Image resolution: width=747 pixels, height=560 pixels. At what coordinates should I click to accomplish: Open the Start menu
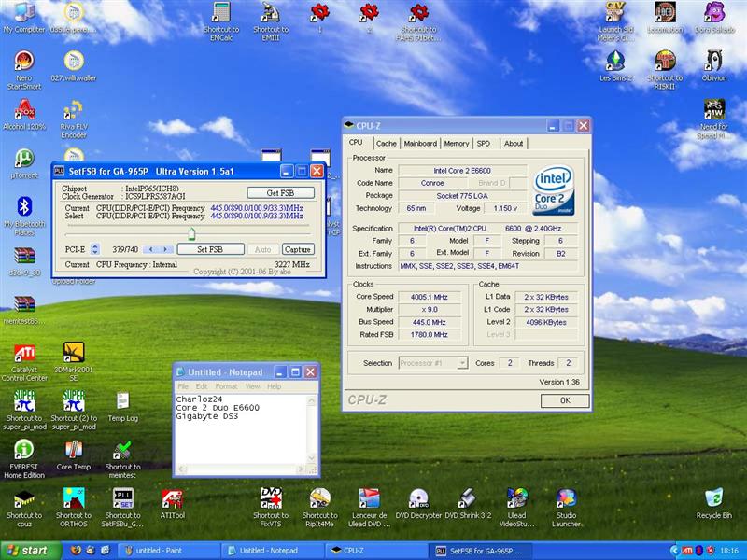point(31,551)
